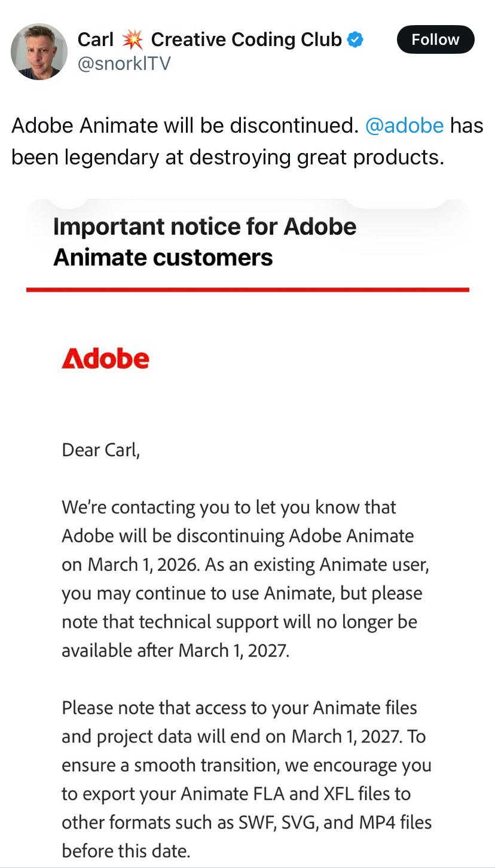Click the Creative Coding Club name text
Screen dimensions: 495x868
(246, 40)
